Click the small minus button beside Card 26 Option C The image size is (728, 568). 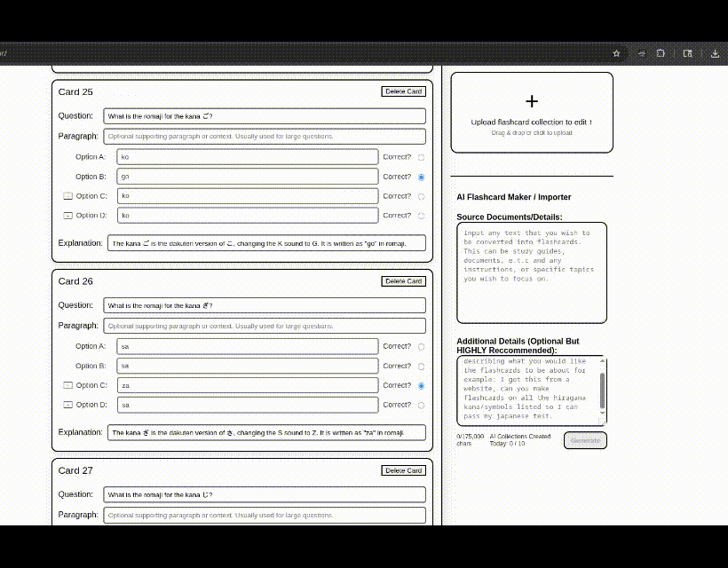(67, 385)
